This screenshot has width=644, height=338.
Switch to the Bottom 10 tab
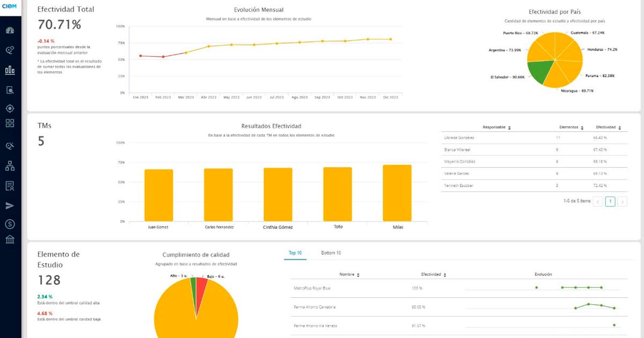tap(331, 253)
